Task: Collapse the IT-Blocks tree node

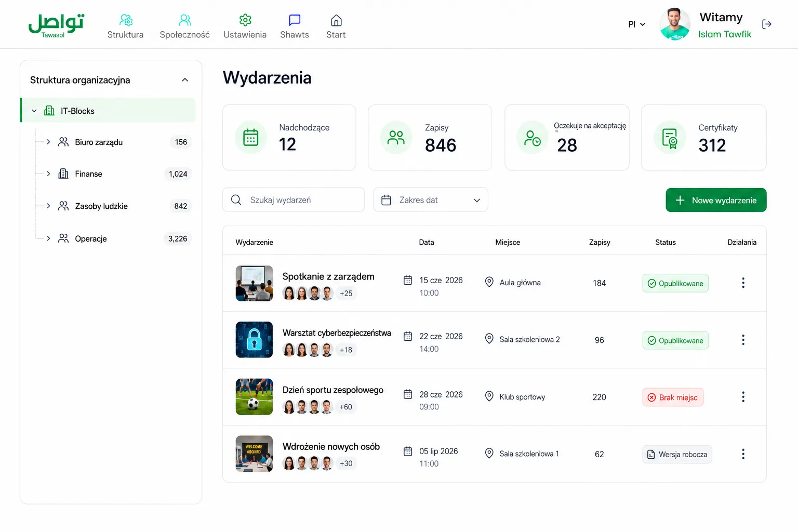Action: coord(34,111)
